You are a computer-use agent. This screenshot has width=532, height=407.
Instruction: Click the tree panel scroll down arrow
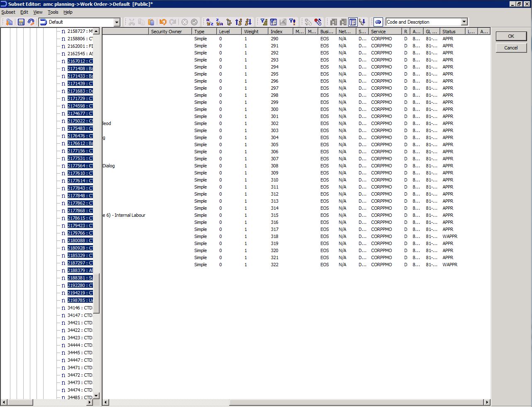pos(96,396)
